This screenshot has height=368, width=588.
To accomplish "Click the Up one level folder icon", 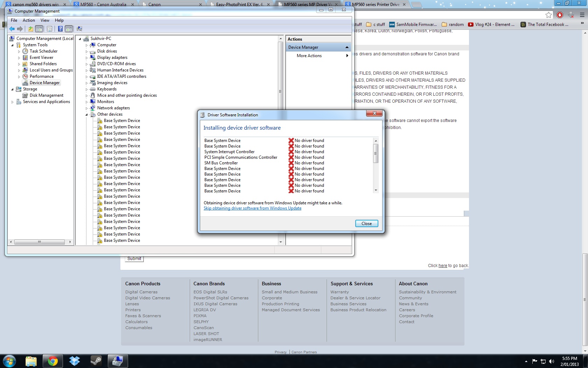I will point(31,29).
